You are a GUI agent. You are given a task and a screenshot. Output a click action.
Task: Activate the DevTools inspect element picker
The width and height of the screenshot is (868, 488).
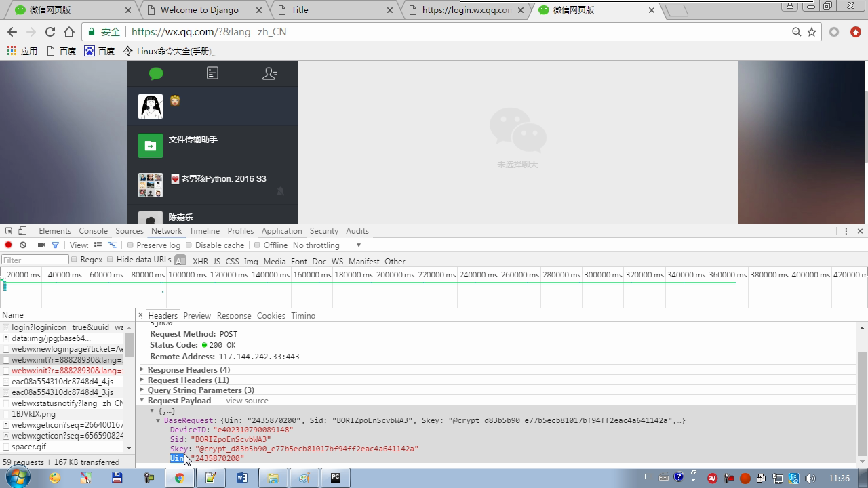(9, 231)
